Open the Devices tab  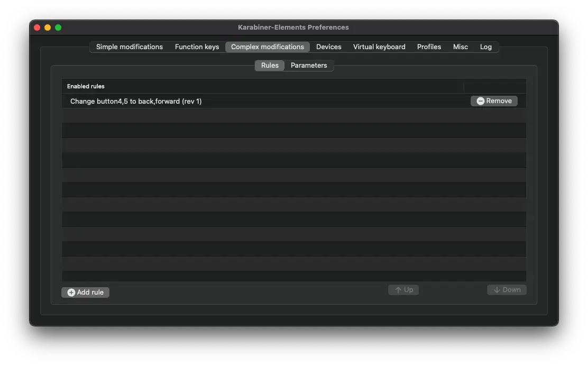coord(328,47)
